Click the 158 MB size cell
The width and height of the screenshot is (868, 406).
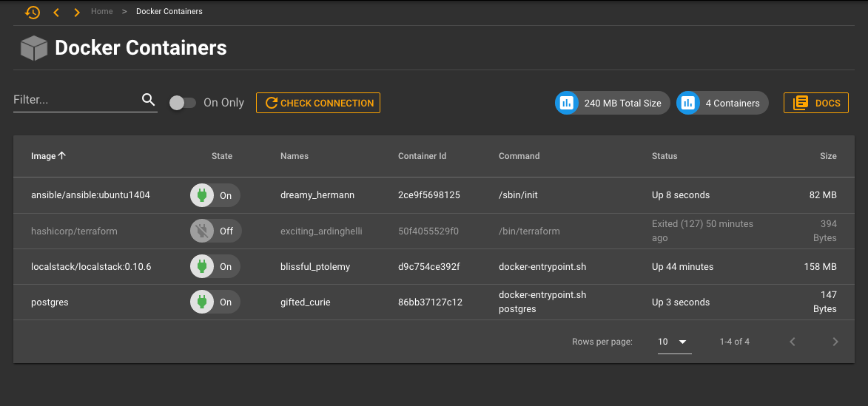[821, 267]
